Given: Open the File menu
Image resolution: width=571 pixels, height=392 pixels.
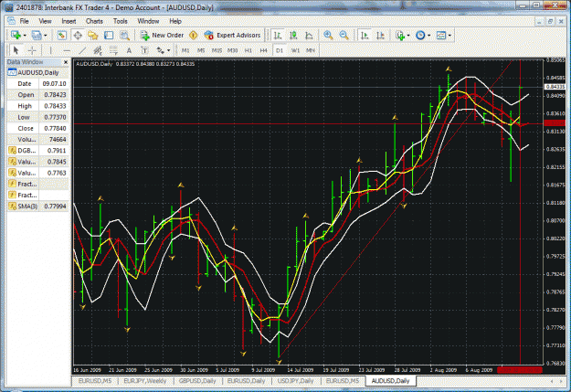Looking at the screenshot, I should [x=24, y=21].
